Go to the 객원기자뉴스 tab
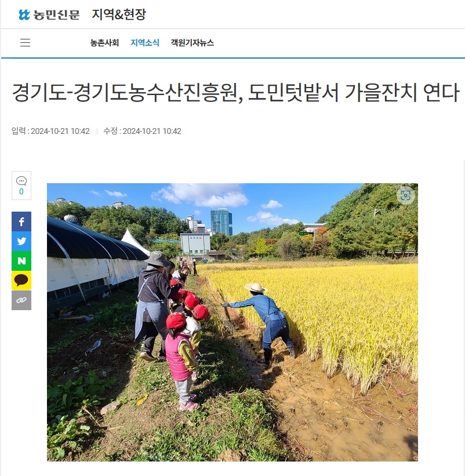 click(x=192, y=43)
